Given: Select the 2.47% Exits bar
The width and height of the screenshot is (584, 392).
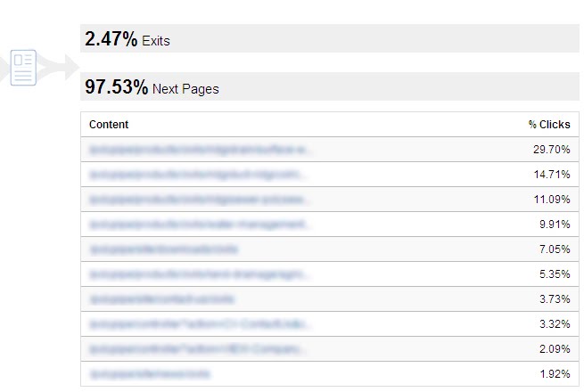Looking at the screenshot, I should (329, 39).
